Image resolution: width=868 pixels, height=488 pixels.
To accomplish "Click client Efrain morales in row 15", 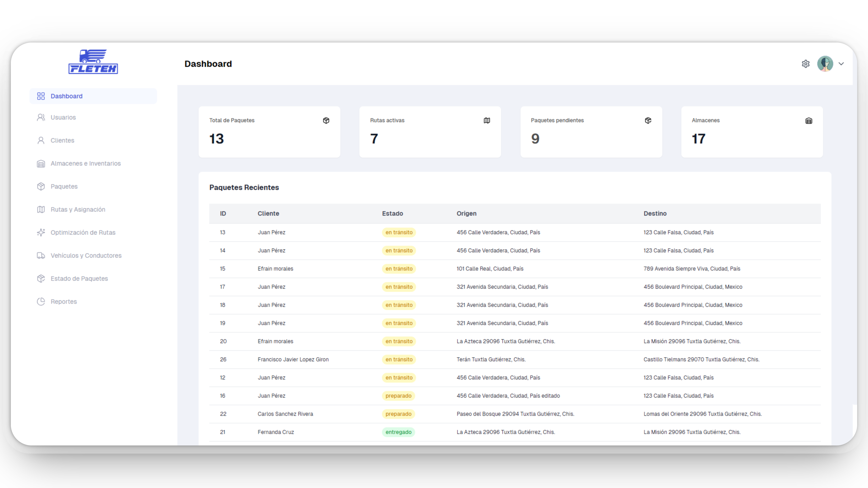I will pos(276,269).
